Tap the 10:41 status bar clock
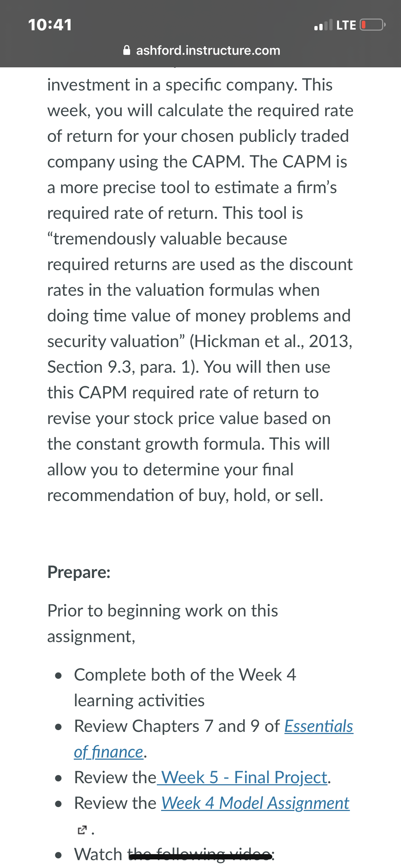401x868 pixels. coord(50,25)
